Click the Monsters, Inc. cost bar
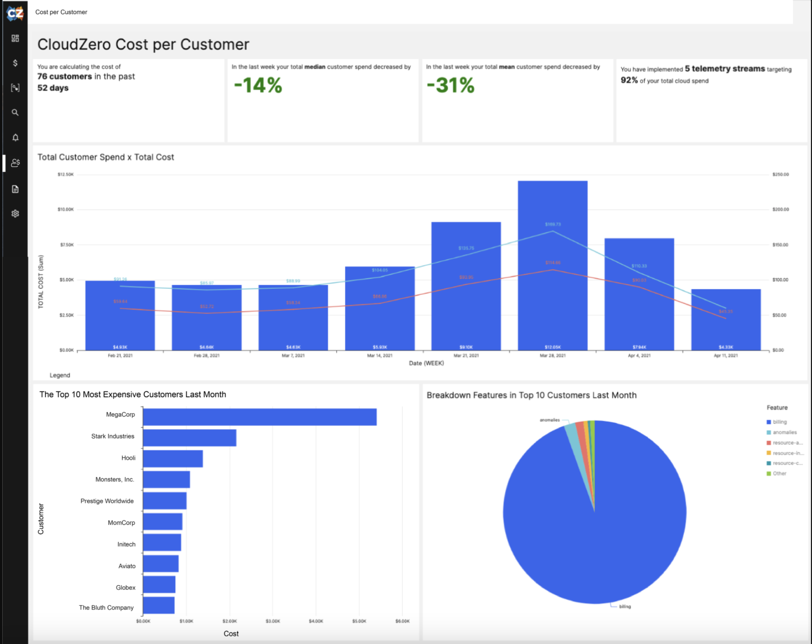 (166, 479)
